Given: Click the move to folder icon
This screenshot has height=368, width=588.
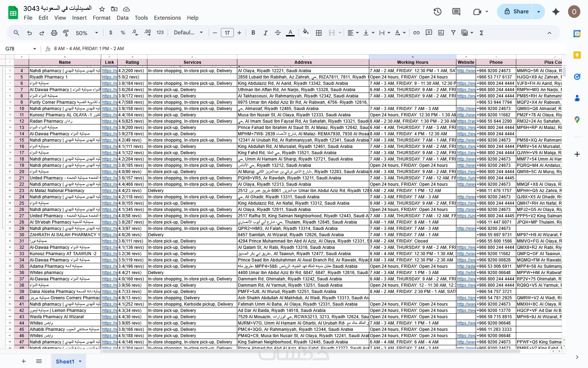Looking at the screenshot, I should tap(114, 9).
